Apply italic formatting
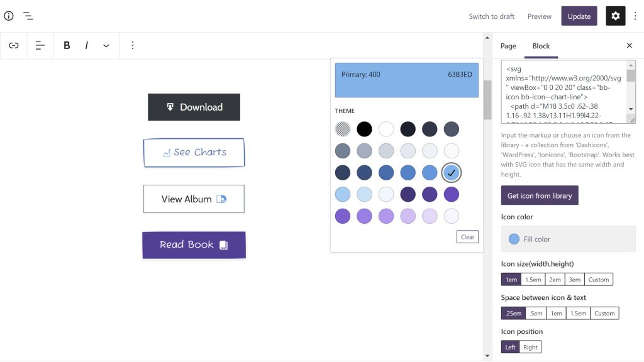Viewport: 644px width, 362px height. click(86, 45)
